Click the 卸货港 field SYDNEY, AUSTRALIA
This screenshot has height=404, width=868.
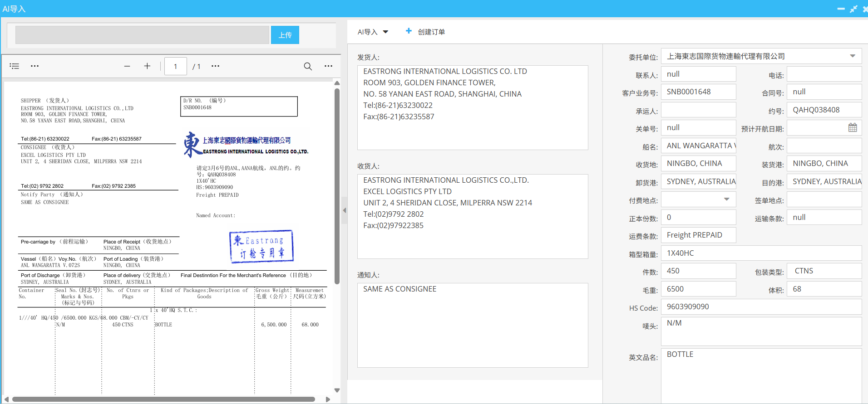coord(698,181)
